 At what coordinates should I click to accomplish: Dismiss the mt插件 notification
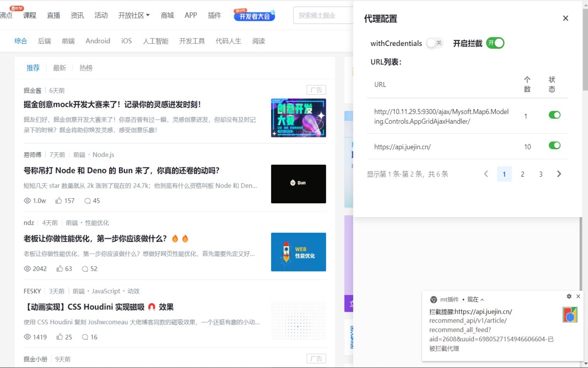(578, 296)
